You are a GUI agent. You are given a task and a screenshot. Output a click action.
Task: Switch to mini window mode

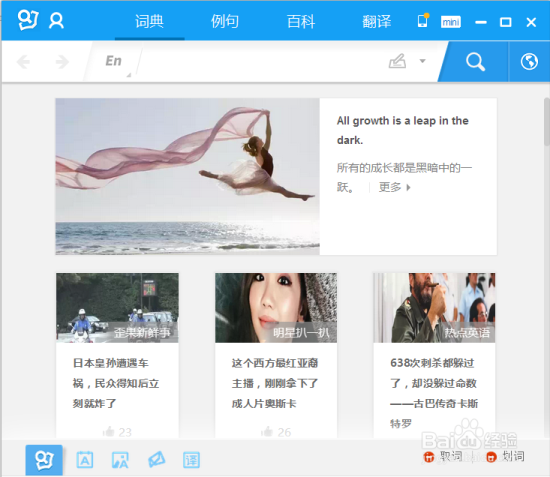[x=451, y=22]
